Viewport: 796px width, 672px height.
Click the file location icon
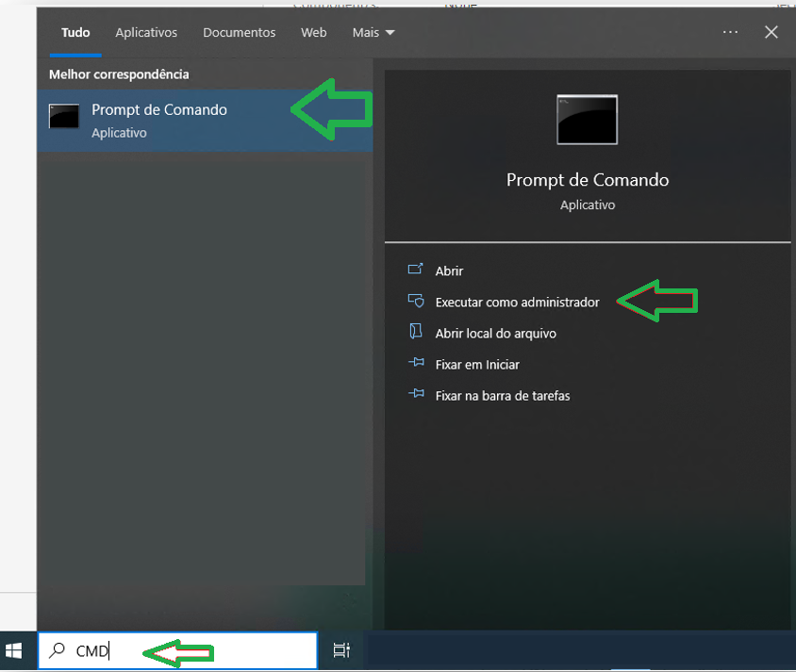pos(416,332)
